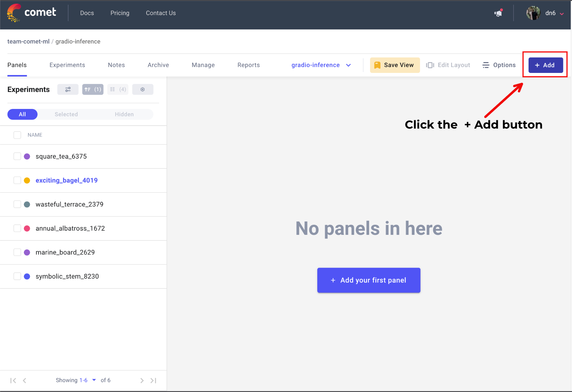Switch to the Archive tab
The width and height of the screenshot is (572, 392).
tap(158, 65)
